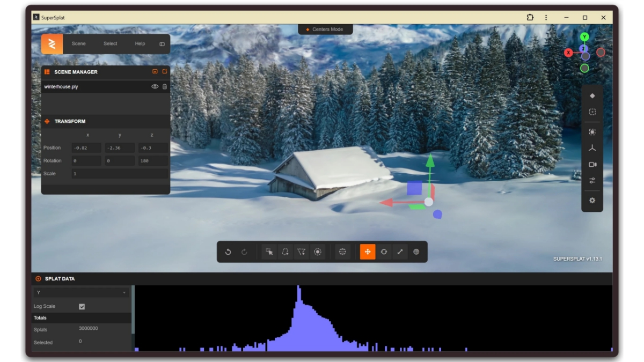Snap view to the Y axis gizmo

[584, 37]
